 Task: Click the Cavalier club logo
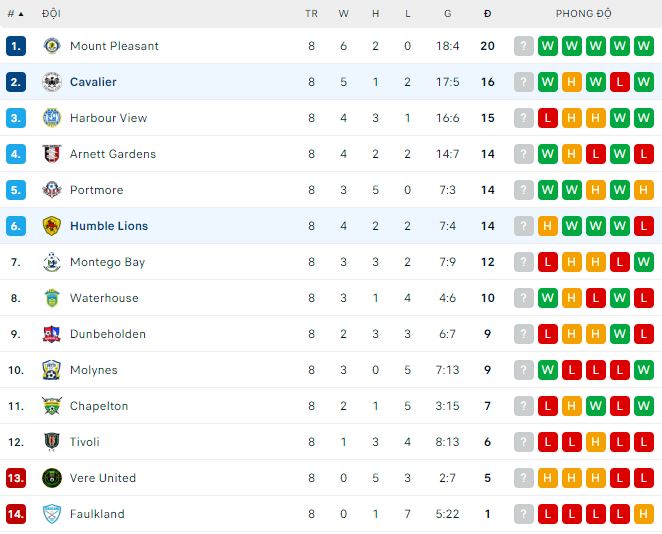(52, 82)
